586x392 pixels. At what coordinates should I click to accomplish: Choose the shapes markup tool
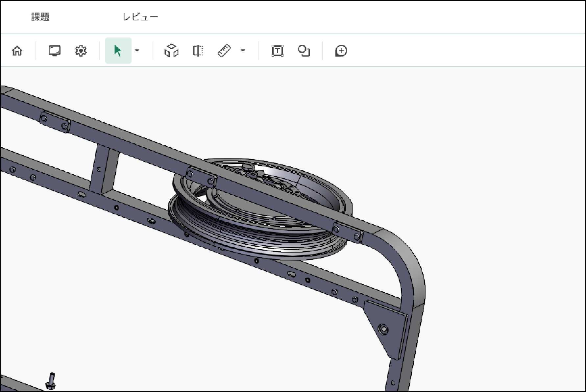(304, 51)
